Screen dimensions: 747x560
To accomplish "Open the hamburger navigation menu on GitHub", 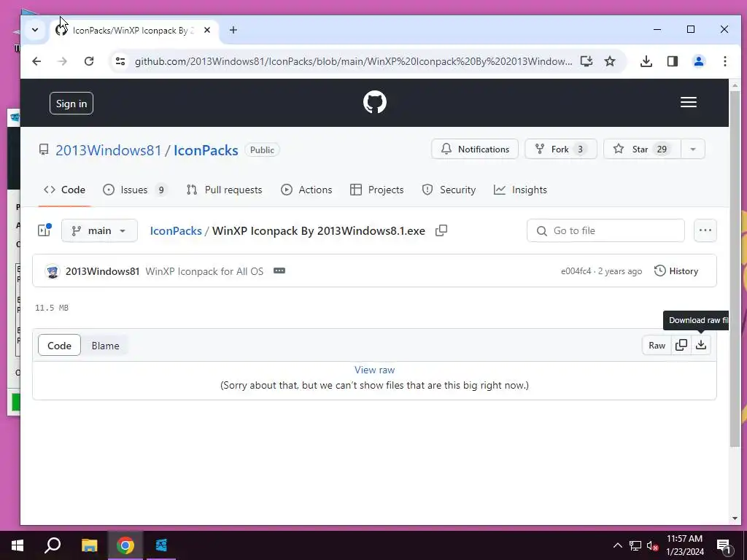I will click(x=688, y=102).
